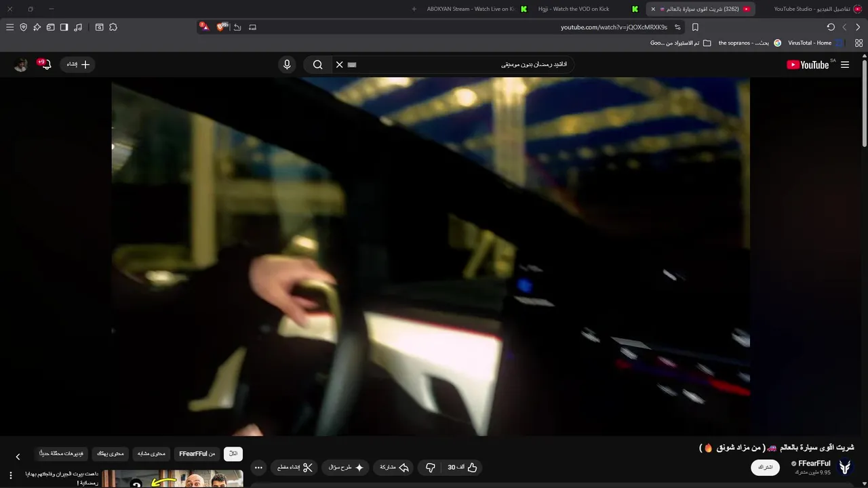Open the Brave VPN shield icon
868x488 pixels.
click(24, 27)
